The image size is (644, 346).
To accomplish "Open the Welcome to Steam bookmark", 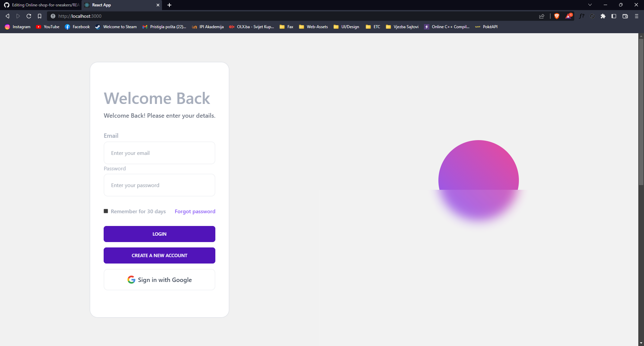I will click(116, 27).
